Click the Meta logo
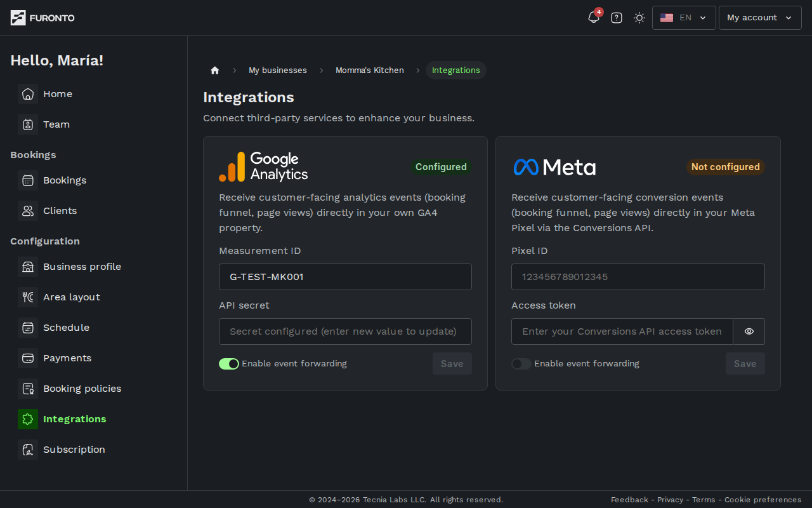 (554, 167)
